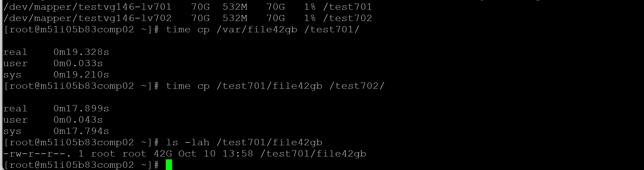This screenshot has width=644, height=170.
Task: Click the /dev/mapper/testvg146-lv702 device path
Action: (87, 18)
